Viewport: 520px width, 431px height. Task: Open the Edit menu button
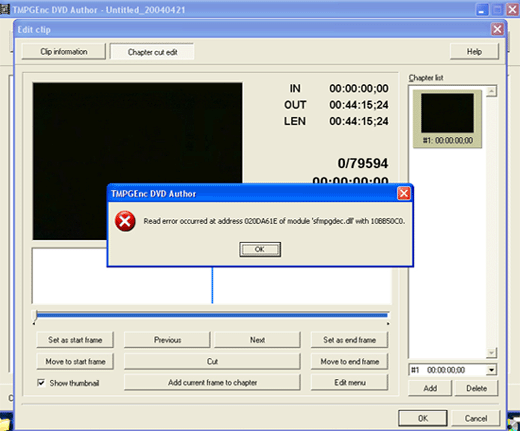point(349,382)
